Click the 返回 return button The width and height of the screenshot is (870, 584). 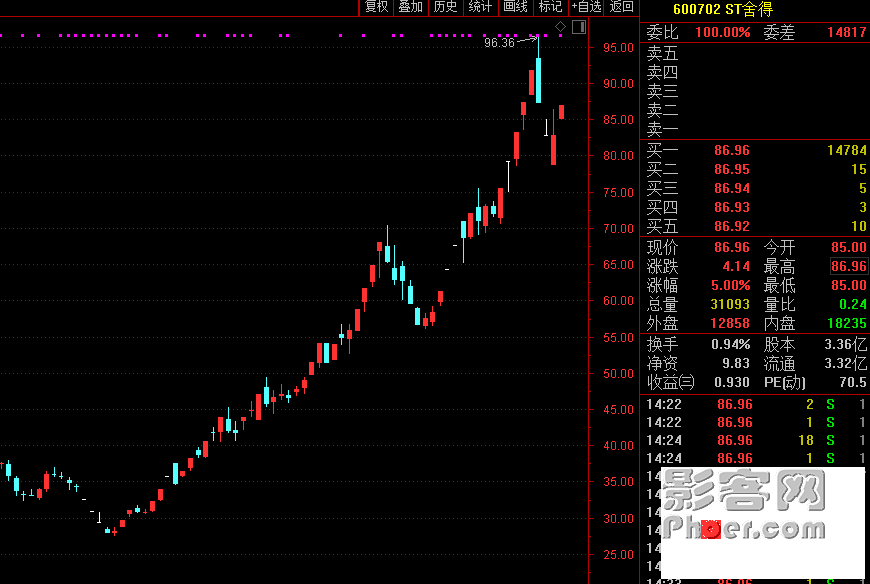click(621, 7)
